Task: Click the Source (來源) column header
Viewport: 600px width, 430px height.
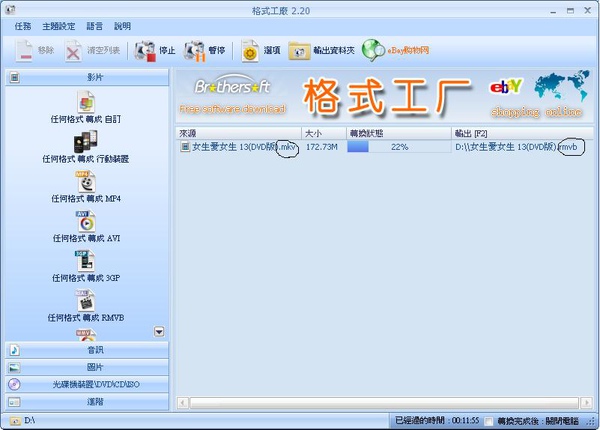Action: pos(238,133)
